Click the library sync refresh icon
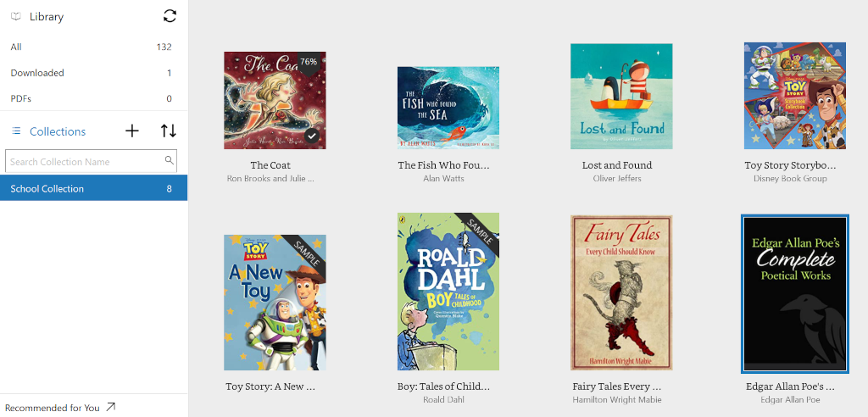 pyautogui.click(x=170, y=16)
